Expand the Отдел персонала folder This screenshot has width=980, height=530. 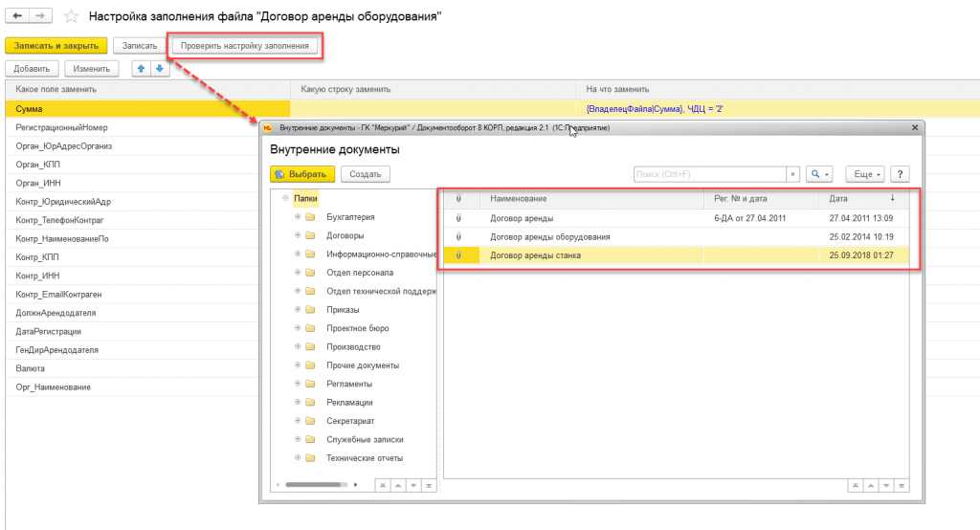point(298,273)
